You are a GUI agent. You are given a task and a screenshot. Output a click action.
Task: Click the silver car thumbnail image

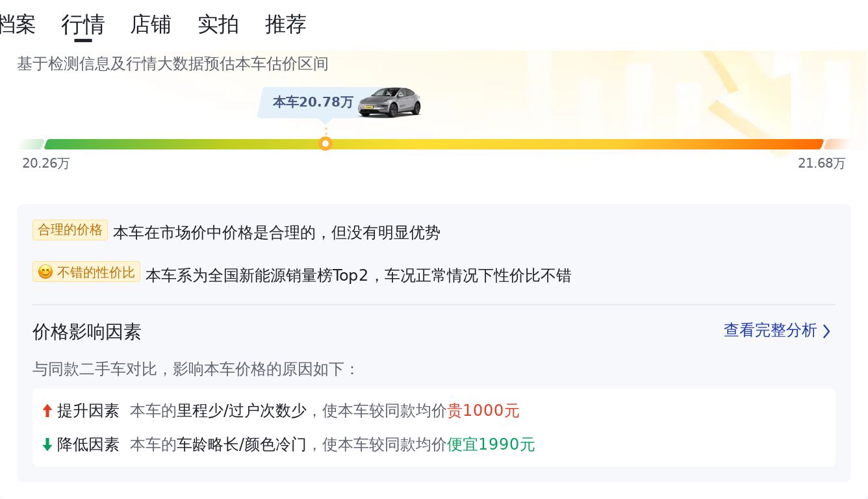pos(389,102)
